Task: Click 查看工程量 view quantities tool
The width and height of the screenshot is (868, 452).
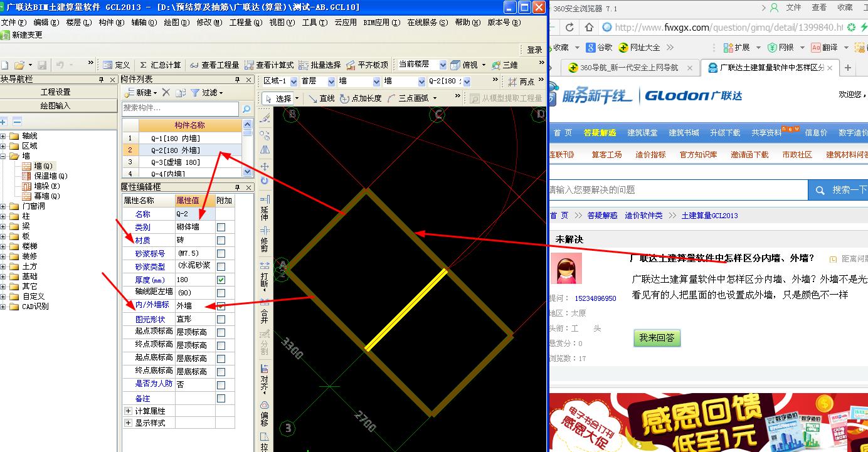Action: point(214,65)
